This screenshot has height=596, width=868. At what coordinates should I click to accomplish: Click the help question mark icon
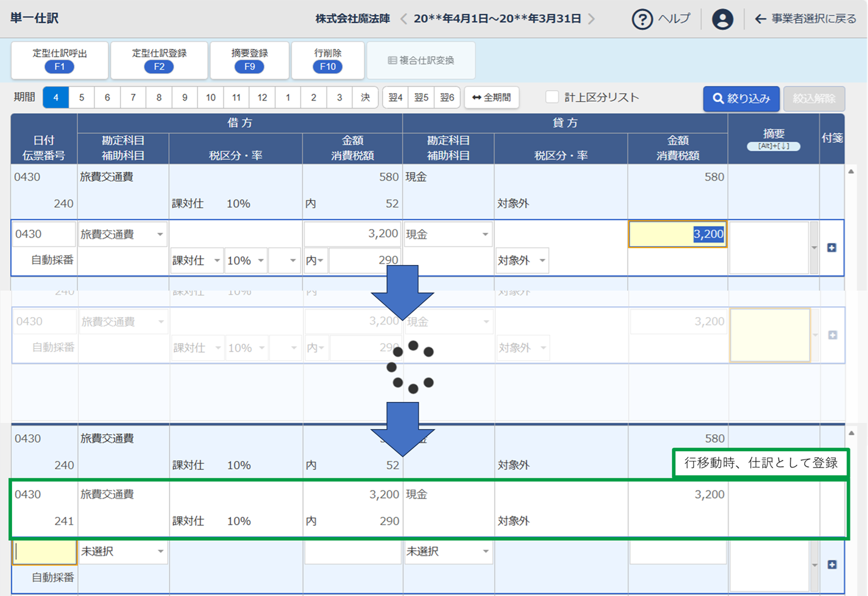[642, 19]
